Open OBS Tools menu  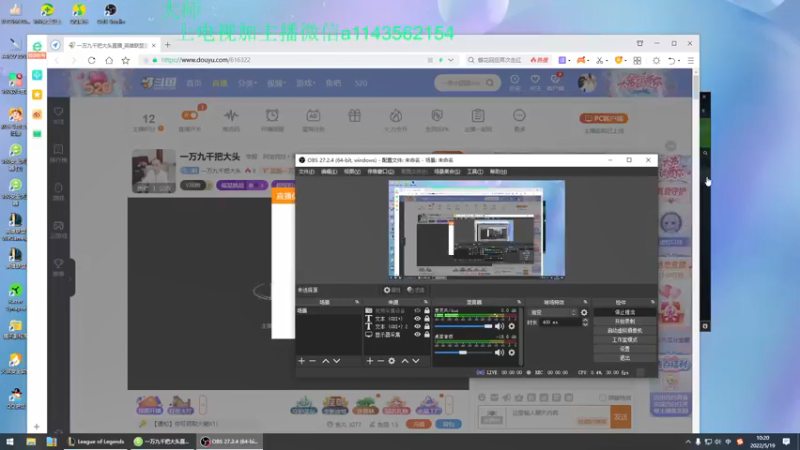(x=475, y=172)
